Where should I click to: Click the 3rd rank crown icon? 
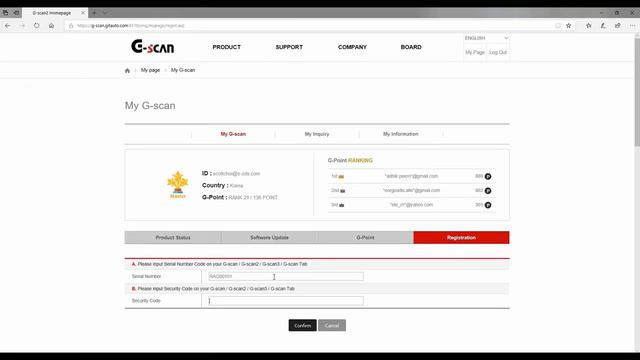tap(342, 205)
